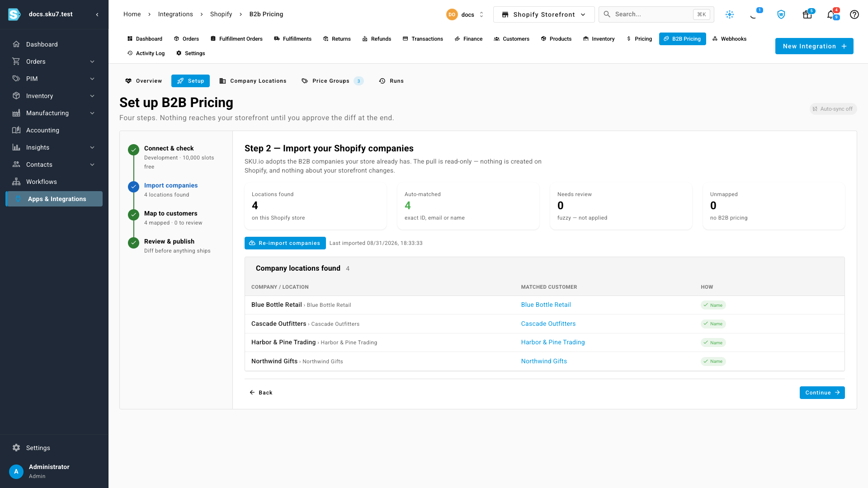868x488 pixels.
Task: Open Harbor & Pine Trading customer link
Action: coord(552,343)
